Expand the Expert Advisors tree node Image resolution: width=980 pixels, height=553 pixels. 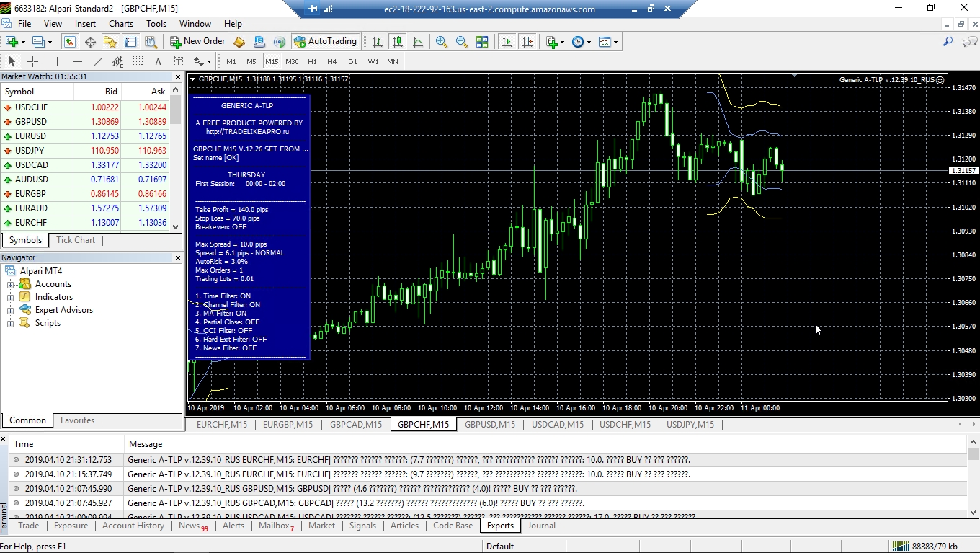(x=11, y=310)
